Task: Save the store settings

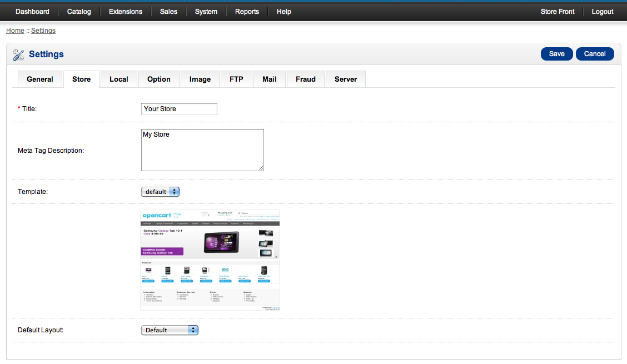Action: click(x=556, y=54)
